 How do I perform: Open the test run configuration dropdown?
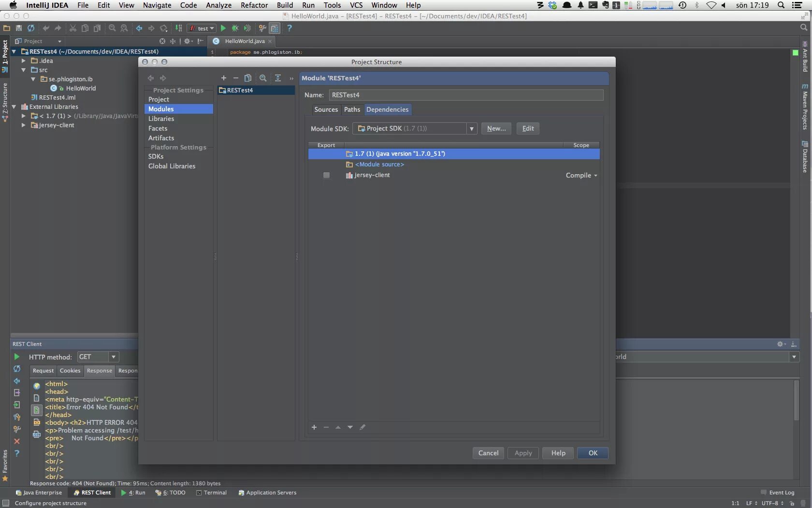[201, 29]
